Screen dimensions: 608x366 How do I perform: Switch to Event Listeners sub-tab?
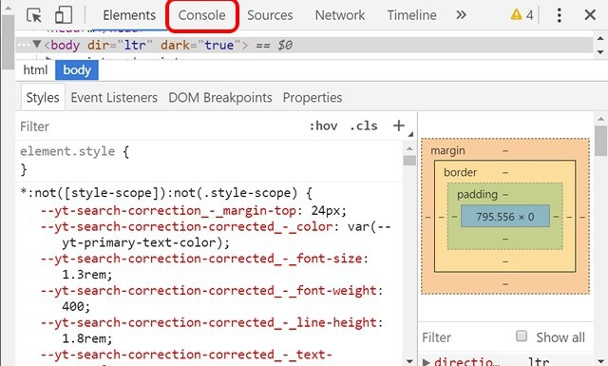point(114,97)
